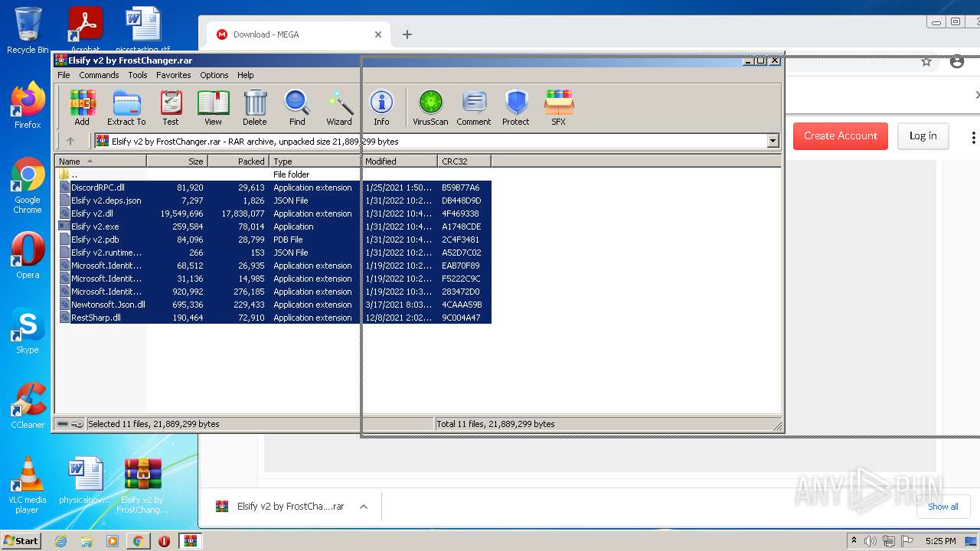Select Elsify v2.pdb file
Viewport: 980px width, 551px height.
[273, 240]
